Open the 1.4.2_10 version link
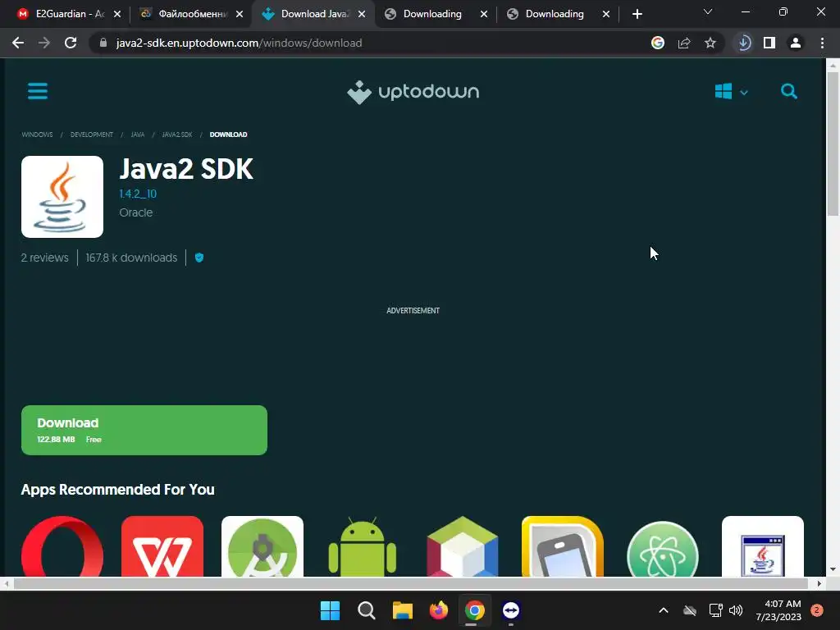840x630 pixels. pos(138,194)
